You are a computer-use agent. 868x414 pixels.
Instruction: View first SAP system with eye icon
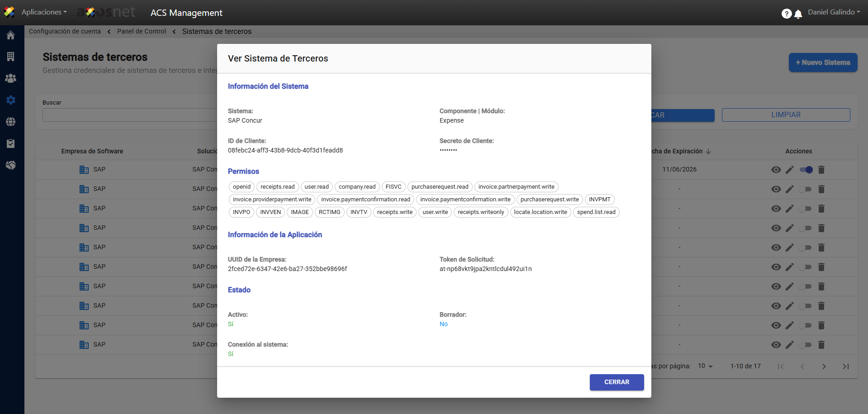pos(776,170)
